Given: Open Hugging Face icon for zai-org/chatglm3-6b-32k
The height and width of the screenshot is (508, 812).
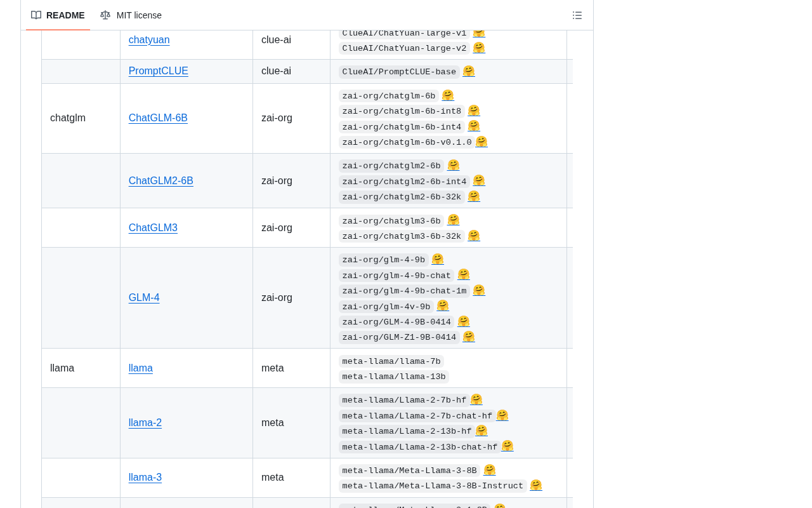Looking at the screenshot, I should pyautogui.click(x=474, y=236).
